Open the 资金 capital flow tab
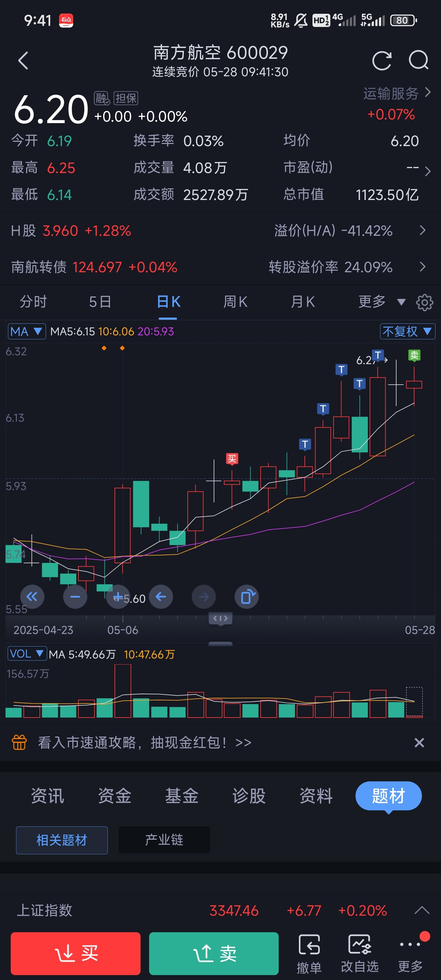The height and width of the screenshot is (980, 441). [x=115, y=796]
